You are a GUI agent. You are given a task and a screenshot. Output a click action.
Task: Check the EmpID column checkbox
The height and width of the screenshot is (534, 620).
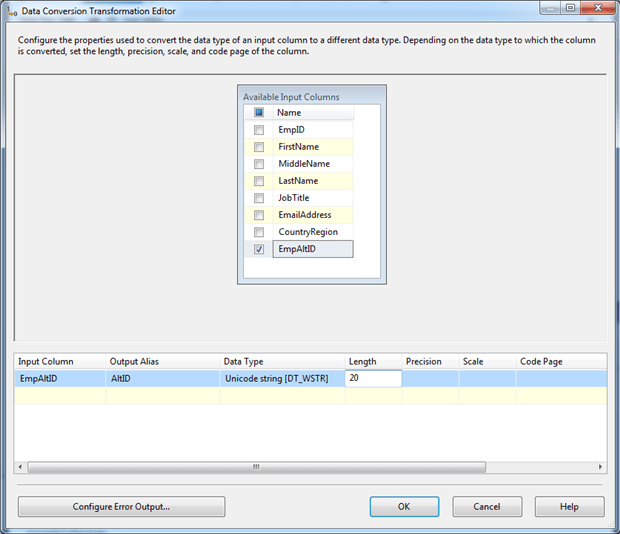pos(259,130)
